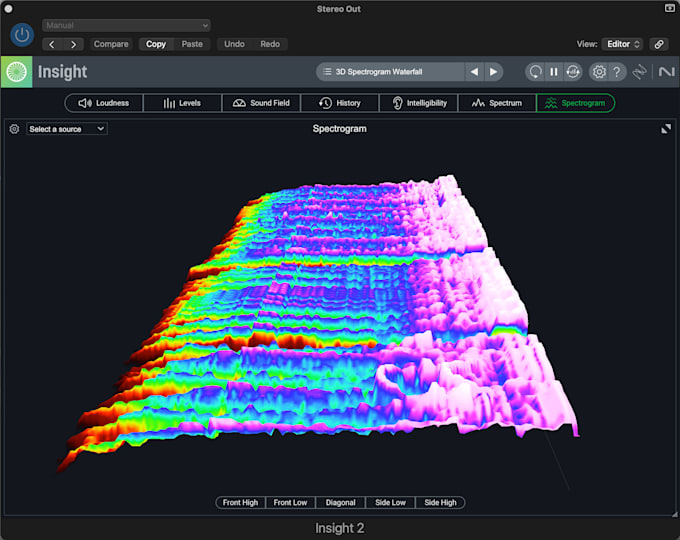Open the help question mark
Viewport: 680px width, 540px height.
point(617,72)
